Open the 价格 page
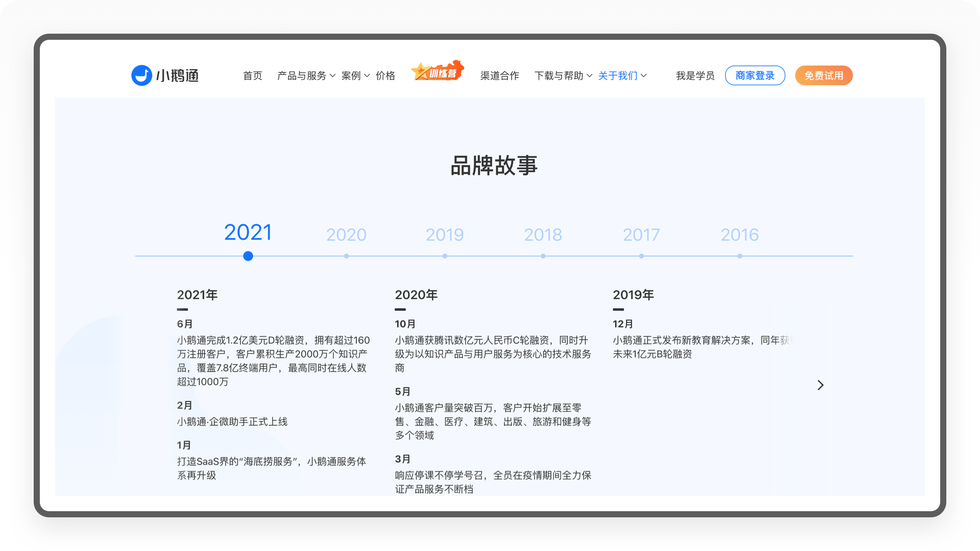The image size is (980, 551). coord(385,76)
